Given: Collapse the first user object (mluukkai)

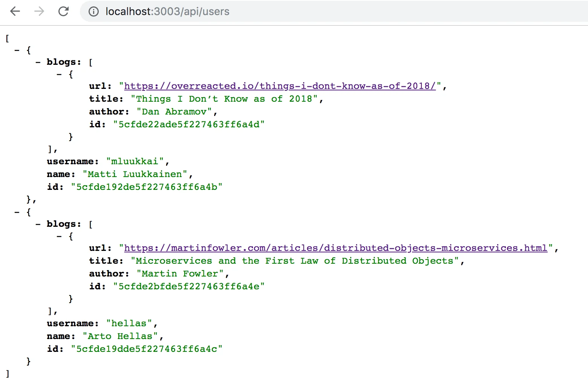Looking at the screenshot, I should pyautogui.click(x=17, y=50).
